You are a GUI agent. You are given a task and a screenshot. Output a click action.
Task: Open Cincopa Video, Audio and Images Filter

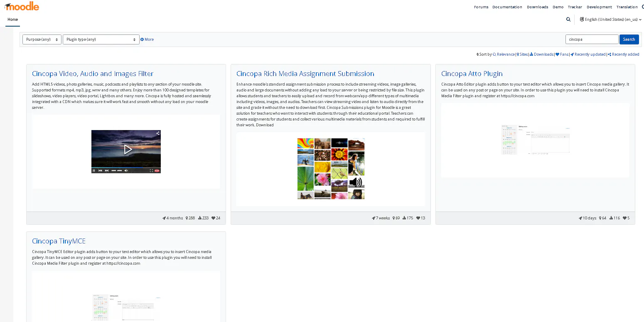pos(93,74)
